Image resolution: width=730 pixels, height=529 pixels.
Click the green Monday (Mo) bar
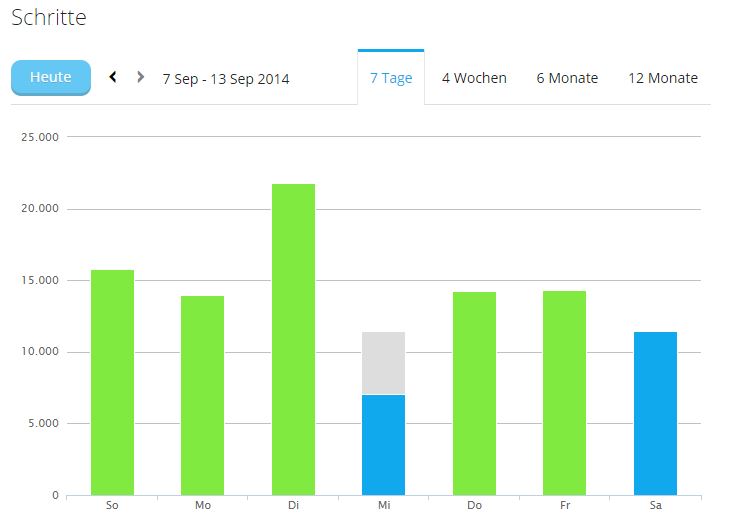203,395
